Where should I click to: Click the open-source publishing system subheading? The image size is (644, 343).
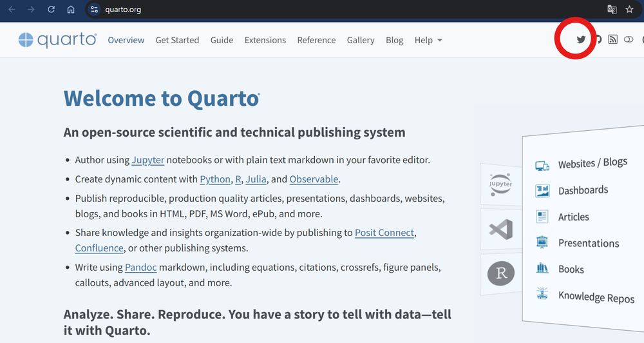tap(234, 132)
